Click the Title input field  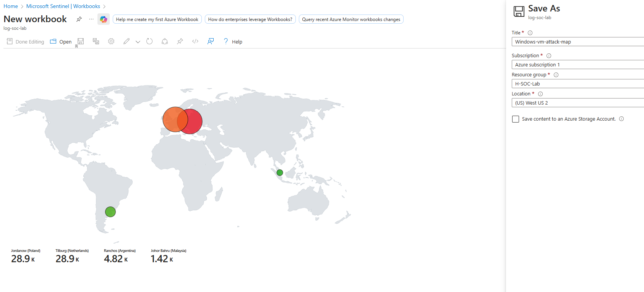[577, 42]
